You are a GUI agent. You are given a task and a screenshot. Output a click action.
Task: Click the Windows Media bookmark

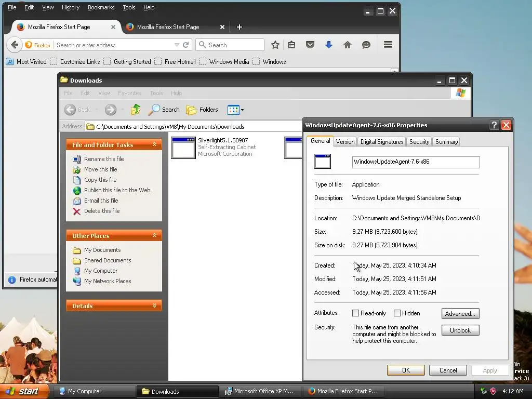224,62
